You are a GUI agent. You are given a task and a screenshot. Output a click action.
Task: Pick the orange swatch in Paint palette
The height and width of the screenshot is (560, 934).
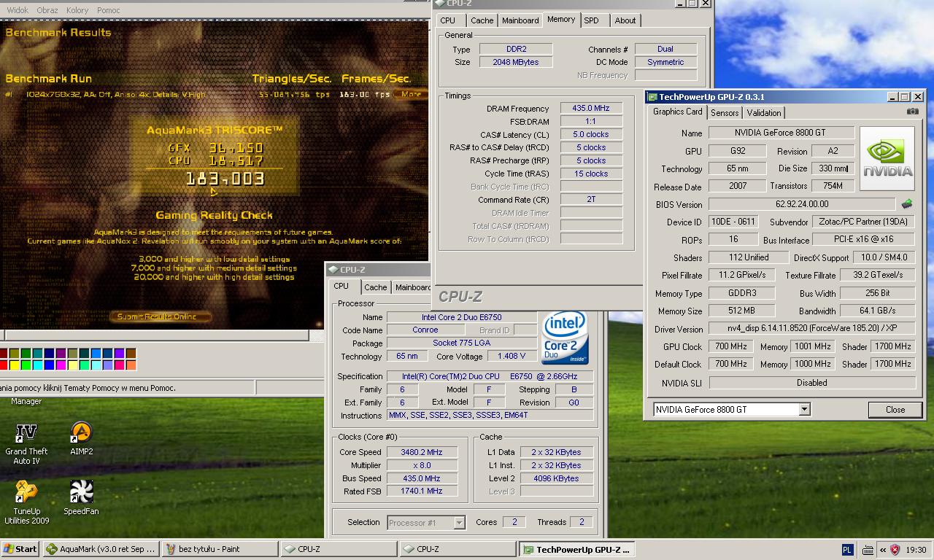[131, 365]
